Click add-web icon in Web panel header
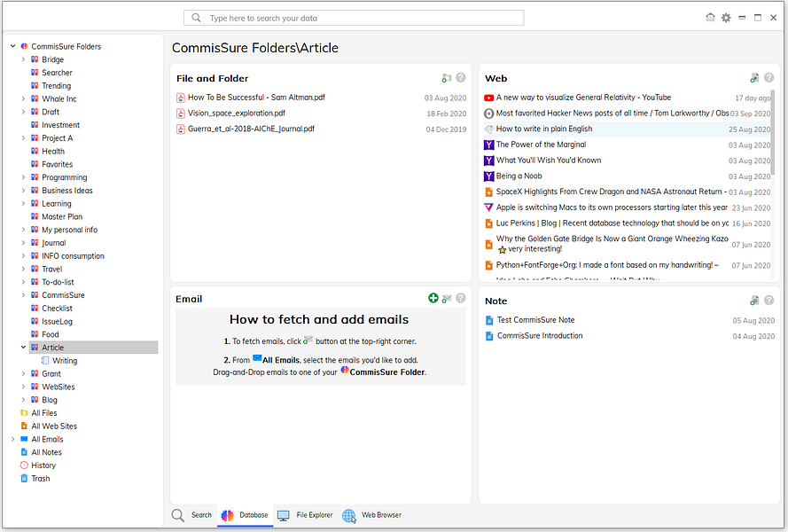This screenshot has height=532, width=788. point(754,78)
